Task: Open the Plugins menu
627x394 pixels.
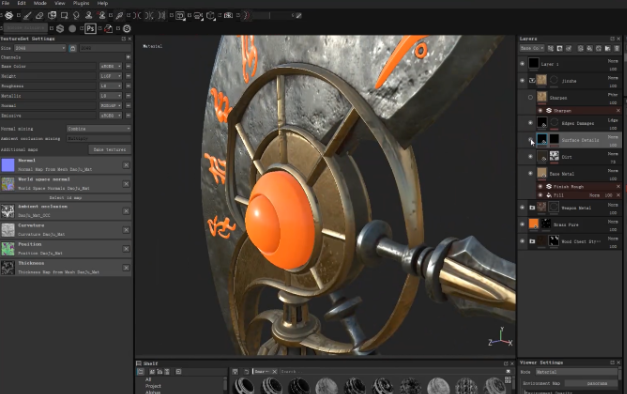Action: pos(81,3)
